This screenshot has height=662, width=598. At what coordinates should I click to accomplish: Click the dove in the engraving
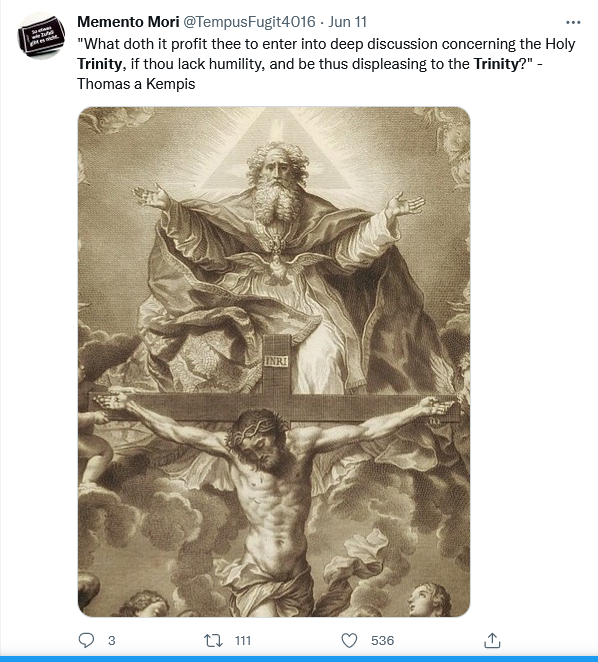tap(276, 265)
